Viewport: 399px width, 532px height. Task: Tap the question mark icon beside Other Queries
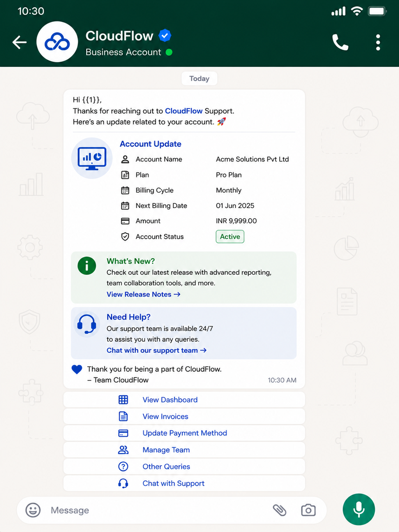[123, 467]
